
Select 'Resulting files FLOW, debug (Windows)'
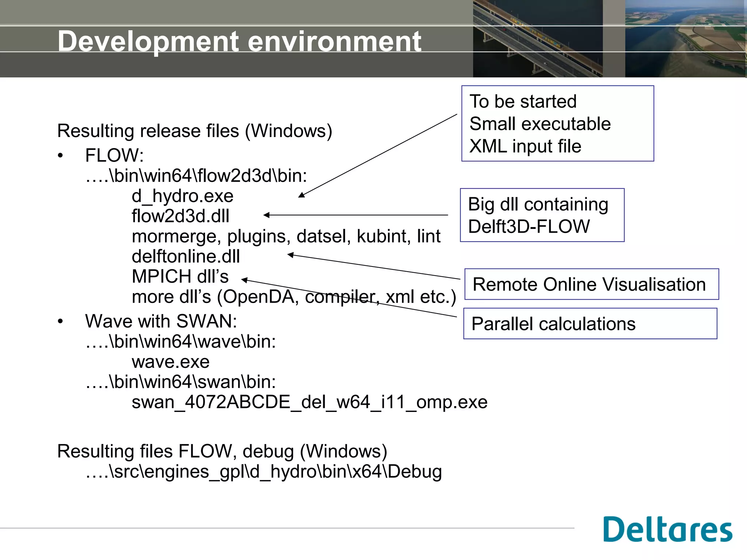pyautogui.click(x=222, y=451)
